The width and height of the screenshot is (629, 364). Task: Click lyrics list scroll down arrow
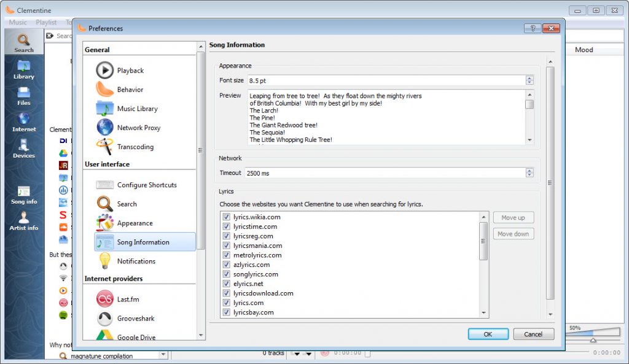point(484,312)
